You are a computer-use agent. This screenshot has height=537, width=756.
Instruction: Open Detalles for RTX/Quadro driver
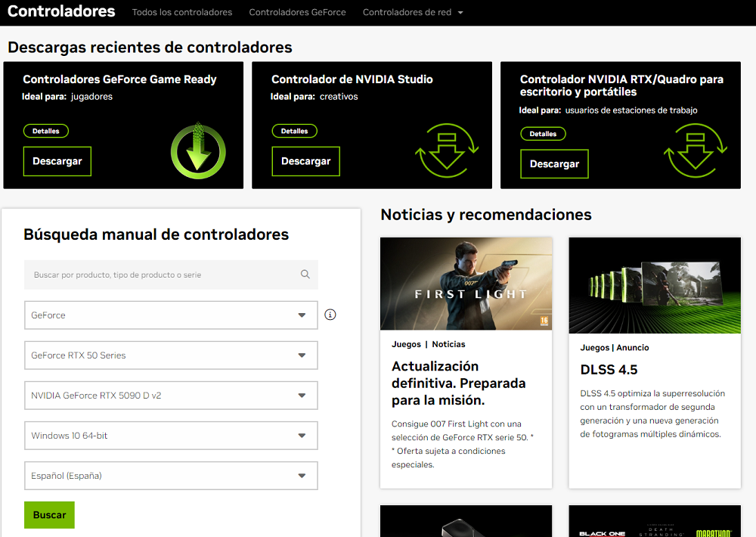coord(543,134)
